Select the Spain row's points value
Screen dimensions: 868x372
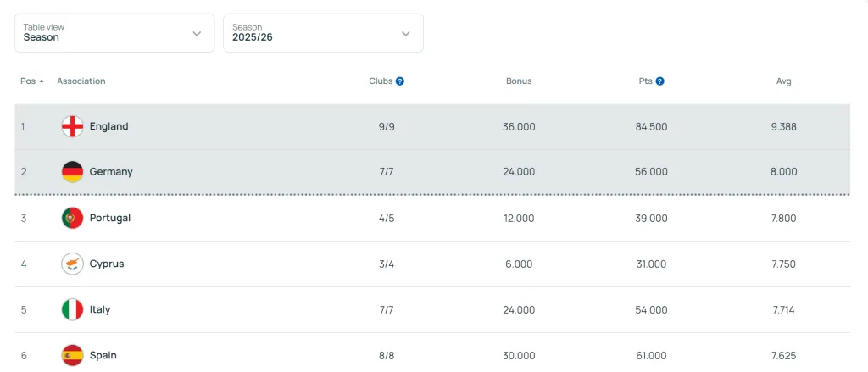[x=653, y=355]
